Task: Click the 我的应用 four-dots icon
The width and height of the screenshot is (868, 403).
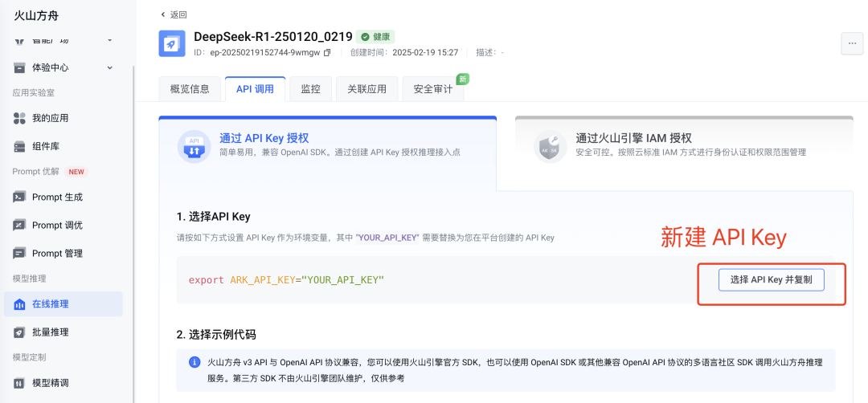Action: pos(20,118)
